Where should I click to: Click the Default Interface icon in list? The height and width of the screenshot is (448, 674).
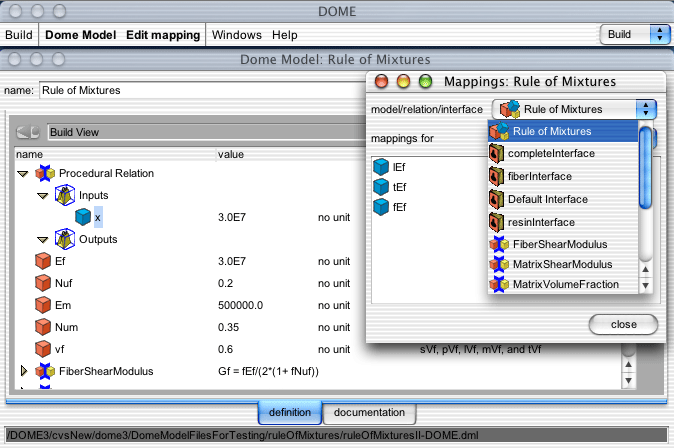496,199
